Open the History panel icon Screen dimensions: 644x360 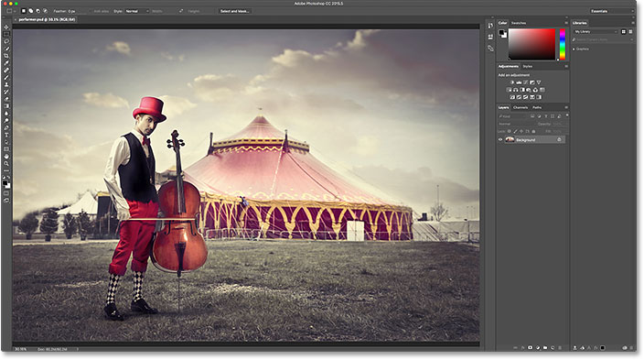tap(490, 26)
